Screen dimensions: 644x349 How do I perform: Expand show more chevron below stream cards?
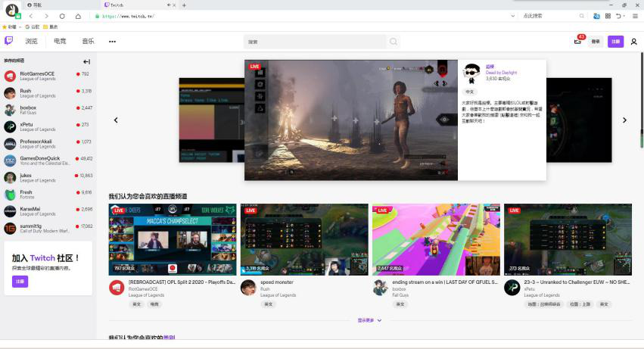pyautogui.click(x=379, y=320)
